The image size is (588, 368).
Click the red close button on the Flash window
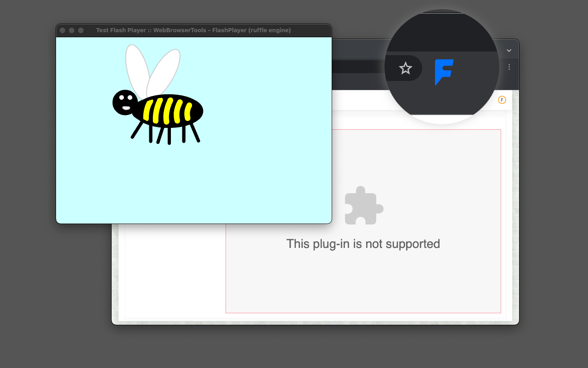[x=62, y=30]
